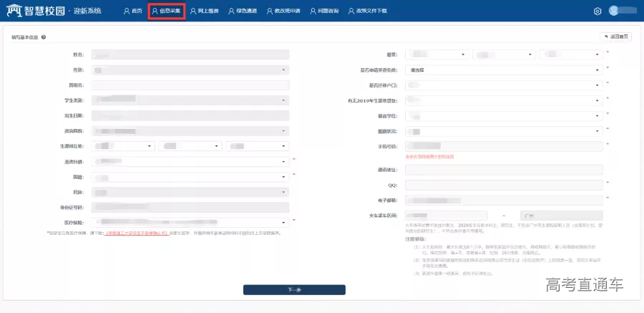
Task: Click the 下一步 next step button
Action: 294,290
